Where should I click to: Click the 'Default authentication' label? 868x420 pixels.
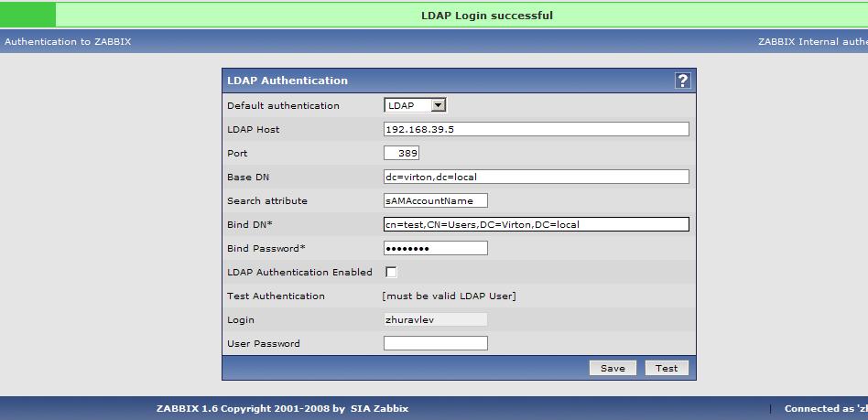point(283,106)
